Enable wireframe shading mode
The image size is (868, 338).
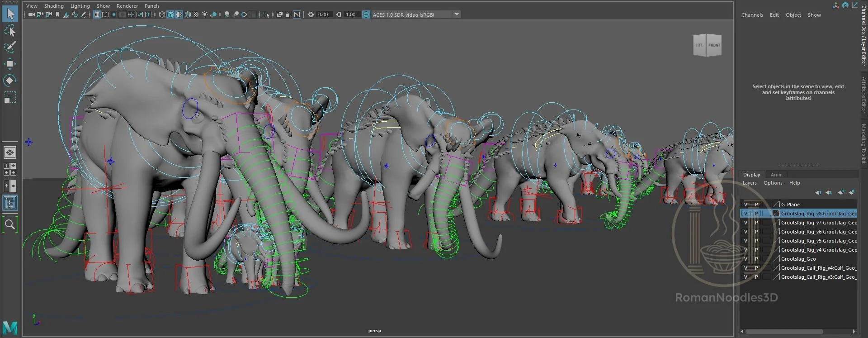click(162, 14)
